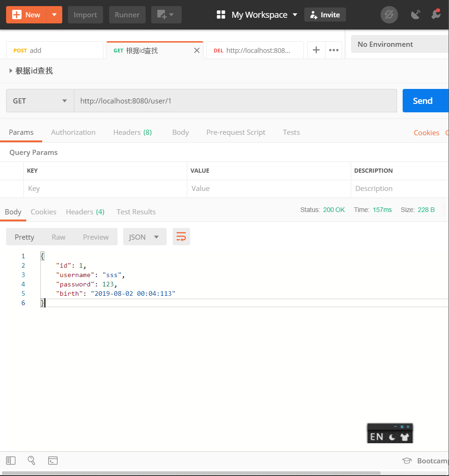Open the GET method dropdown

click(40, 101)
